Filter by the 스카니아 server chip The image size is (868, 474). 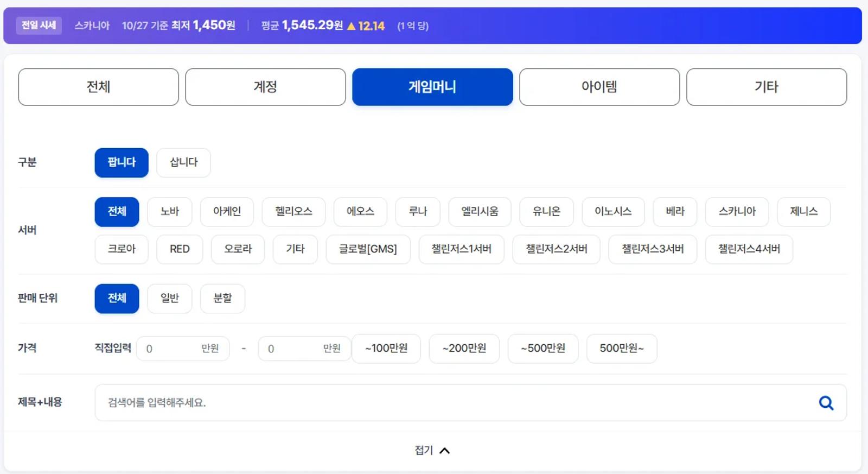coord(737,212)
